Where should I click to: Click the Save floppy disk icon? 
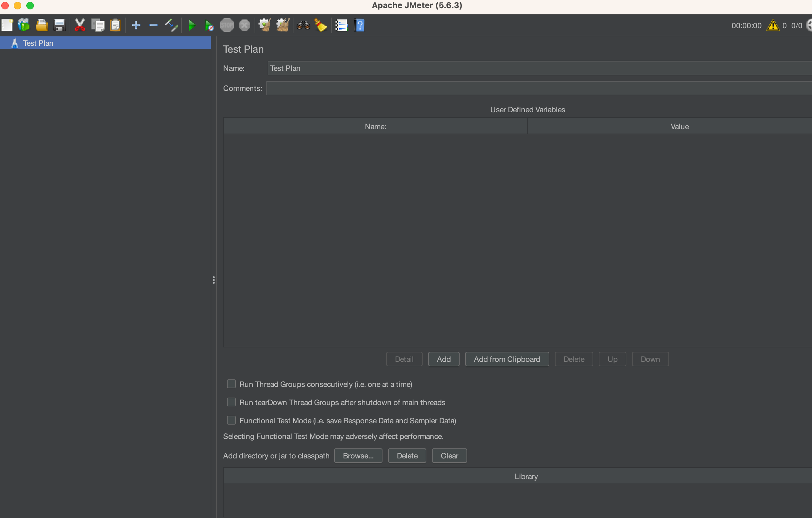pyautogui.click(x=60, y=25)
